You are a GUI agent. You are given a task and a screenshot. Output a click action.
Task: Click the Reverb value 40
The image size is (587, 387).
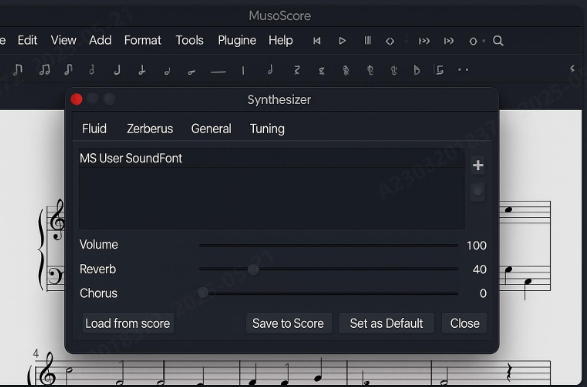coord(480,269)
